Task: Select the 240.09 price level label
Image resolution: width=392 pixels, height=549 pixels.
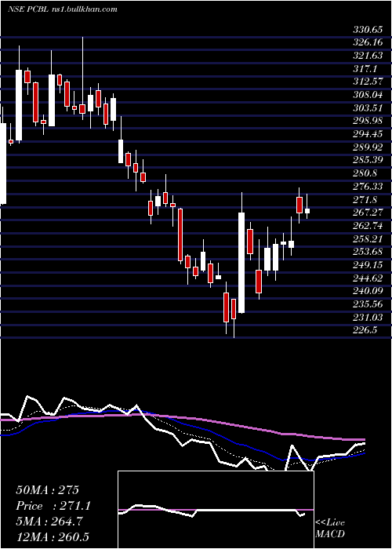Action: click(368, 291)
